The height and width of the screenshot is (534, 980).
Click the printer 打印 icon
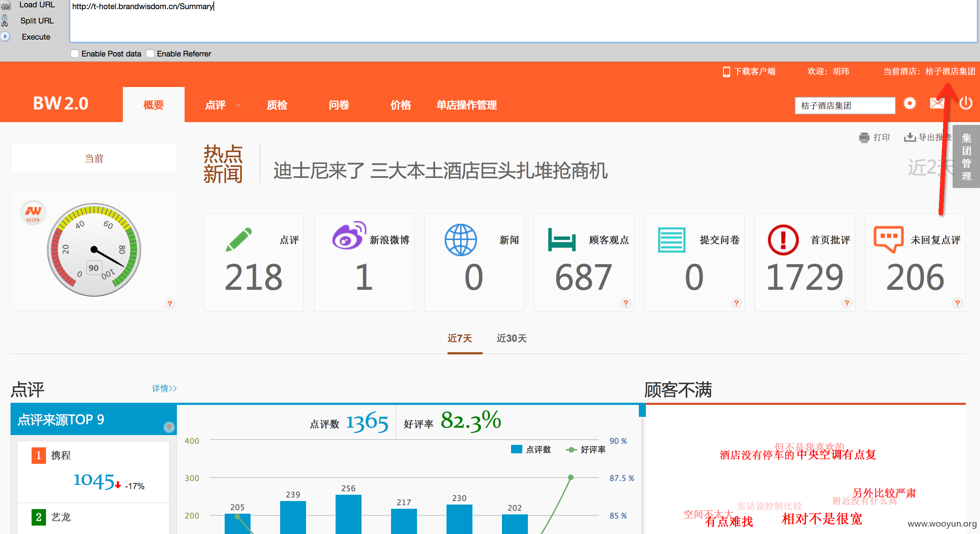864,137
